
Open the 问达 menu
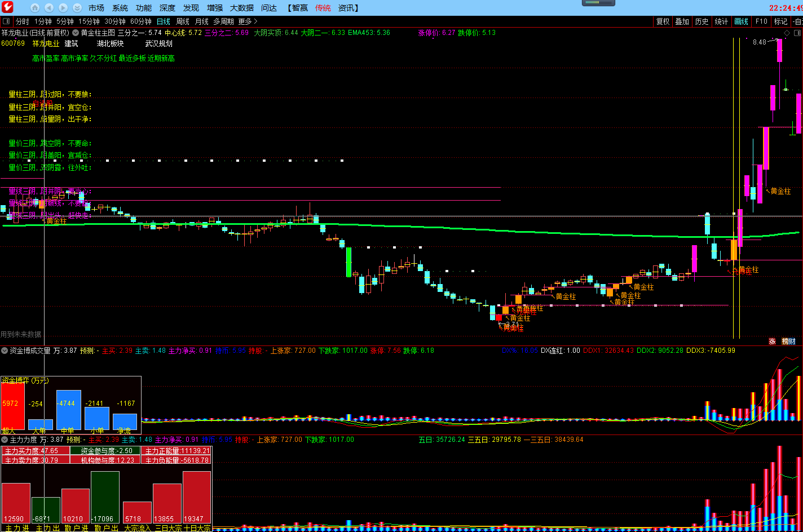pyautogui.click(x=269, y=8)
